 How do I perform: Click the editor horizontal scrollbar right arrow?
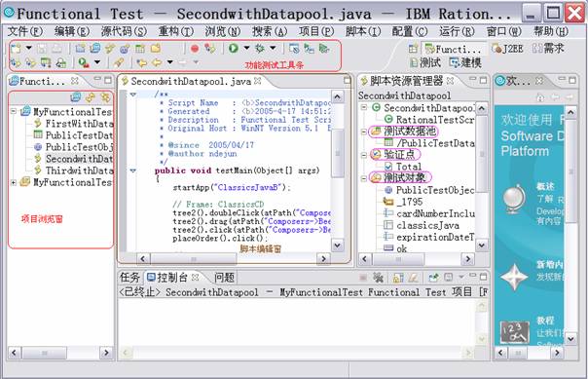click(323, 258)
